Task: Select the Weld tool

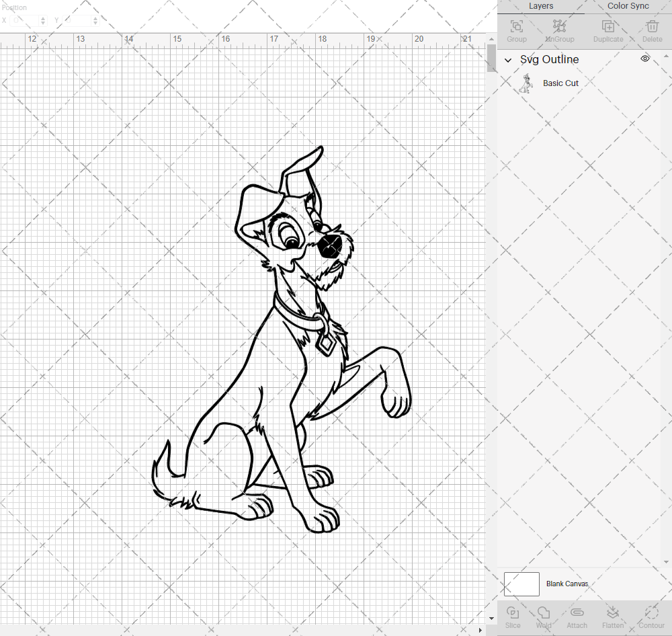Action: (x=544, y=617)
